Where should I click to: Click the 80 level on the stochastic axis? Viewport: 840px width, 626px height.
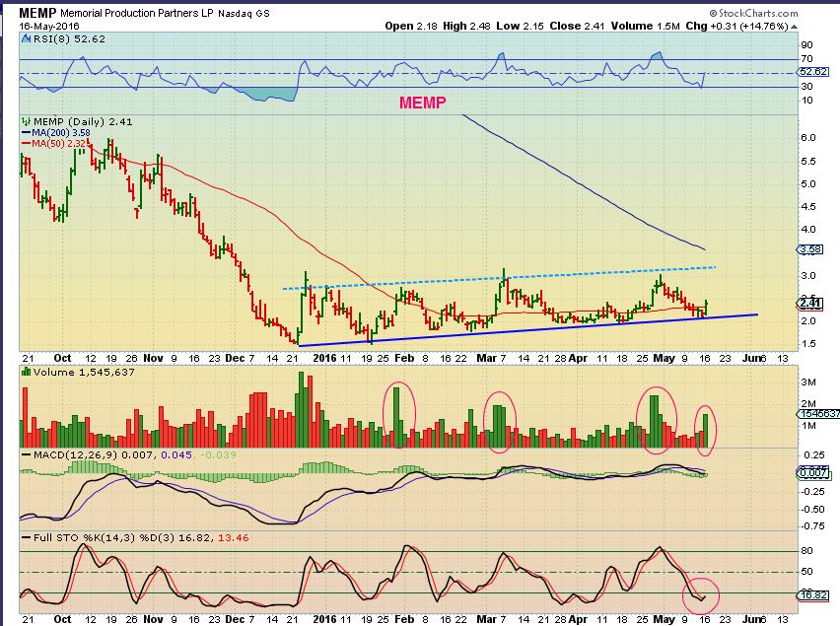[806, 550]
